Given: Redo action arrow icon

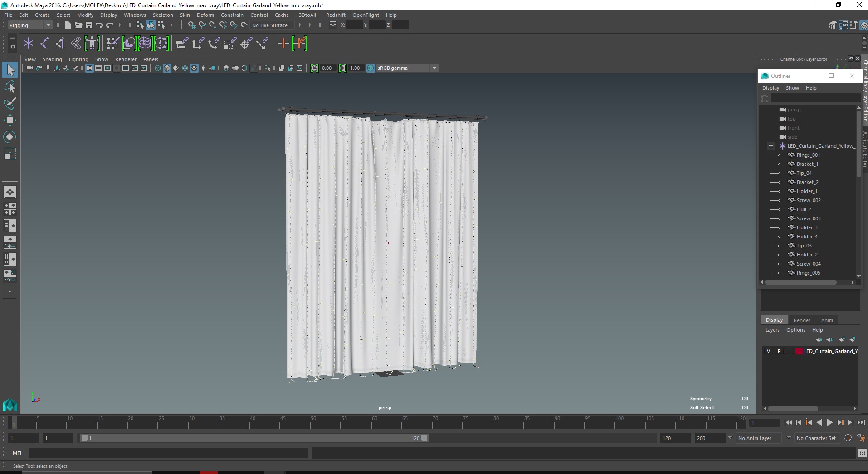Looking at the screenshot, I should (110, 25).
